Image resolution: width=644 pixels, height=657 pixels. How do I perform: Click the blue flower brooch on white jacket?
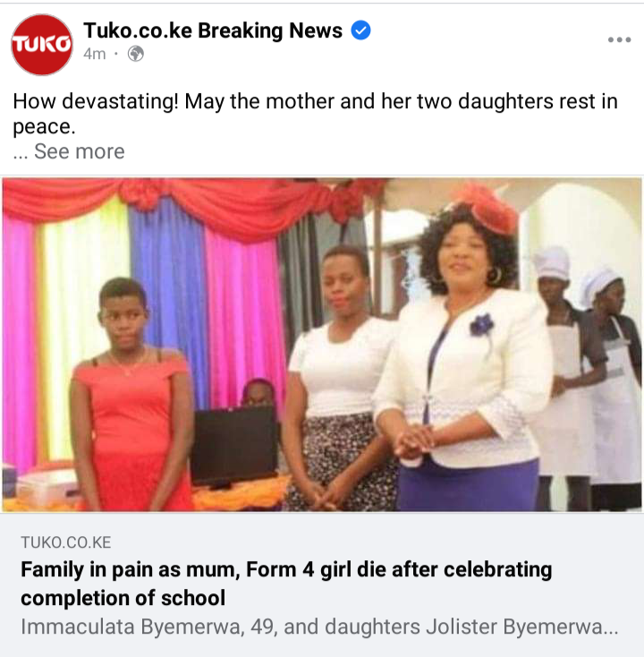pos(481,325)
